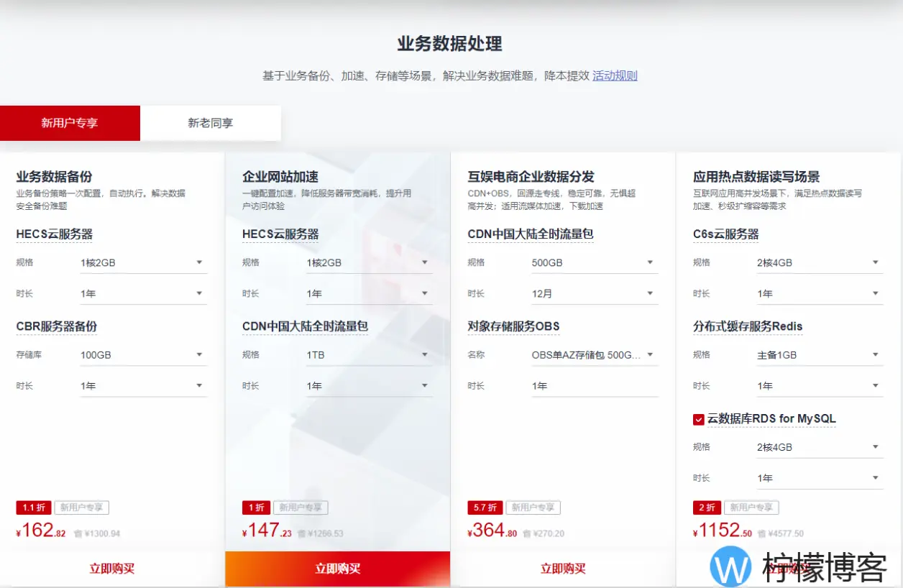Open 规格 2核4GB dropdown under 云数据库RDS
The image size is (903, 588).
[x=820, y=447]
